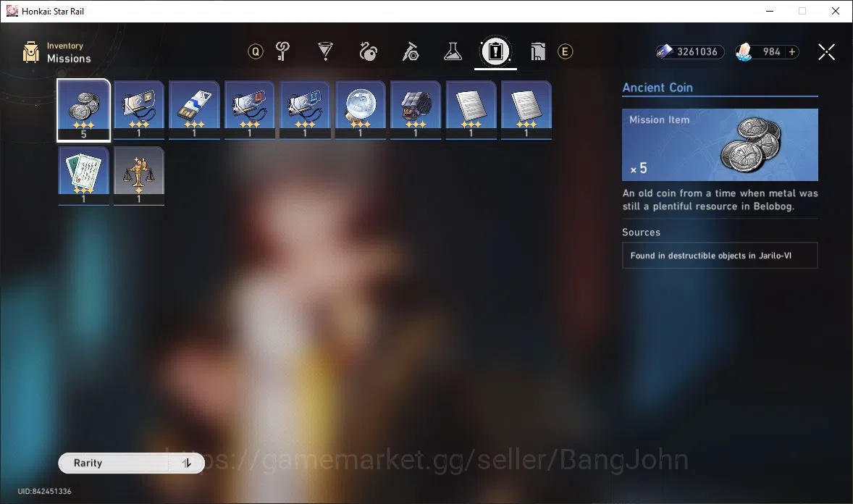Screen dimensions: 853x504
Task: Click the Stellar Jade crystal icon
Action: pyautogui.click(x=744, y=51)
